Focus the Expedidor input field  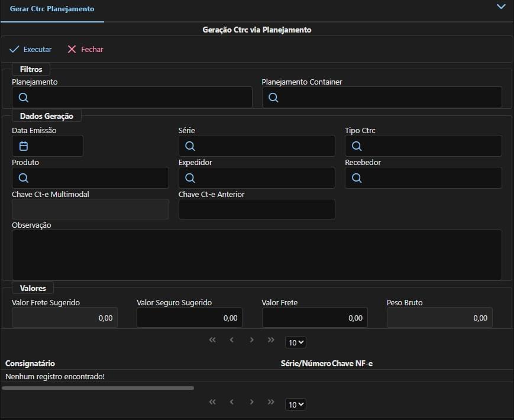tap(257, 177)
